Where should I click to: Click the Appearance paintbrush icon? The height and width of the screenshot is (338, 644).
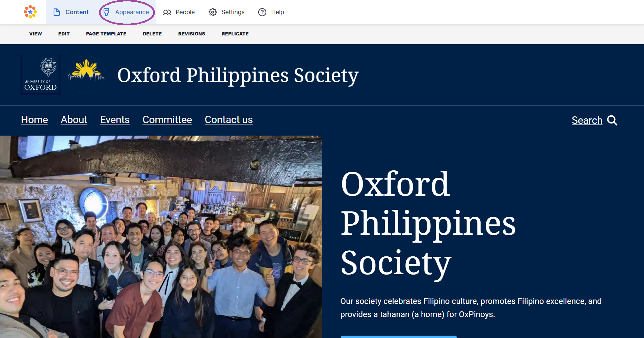coord(106,12)
